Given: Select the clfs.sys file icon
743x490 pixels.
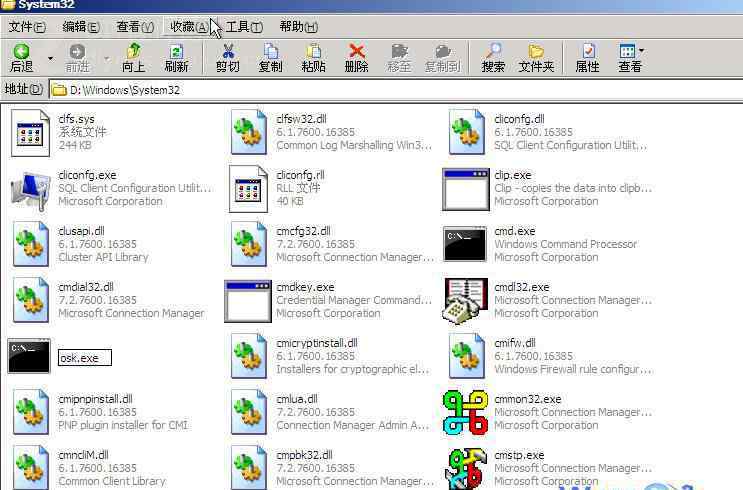Looking at the screenshot, I should coord(30,133).
